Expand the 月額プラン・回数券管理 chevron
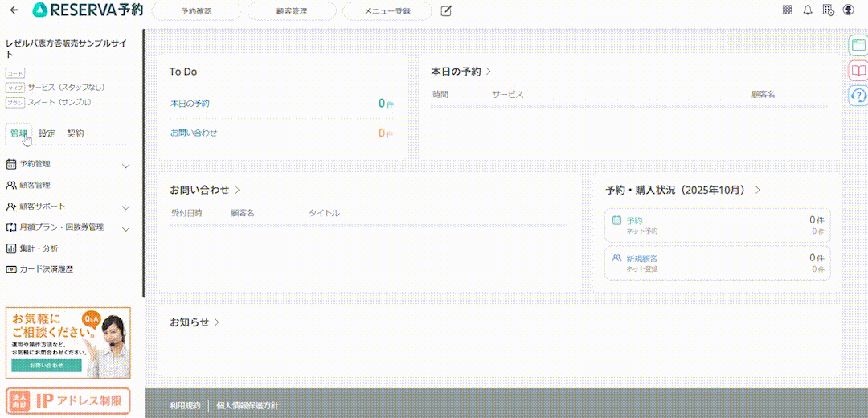This screenshot has height=418, width=868. click(x=125, y=228)
